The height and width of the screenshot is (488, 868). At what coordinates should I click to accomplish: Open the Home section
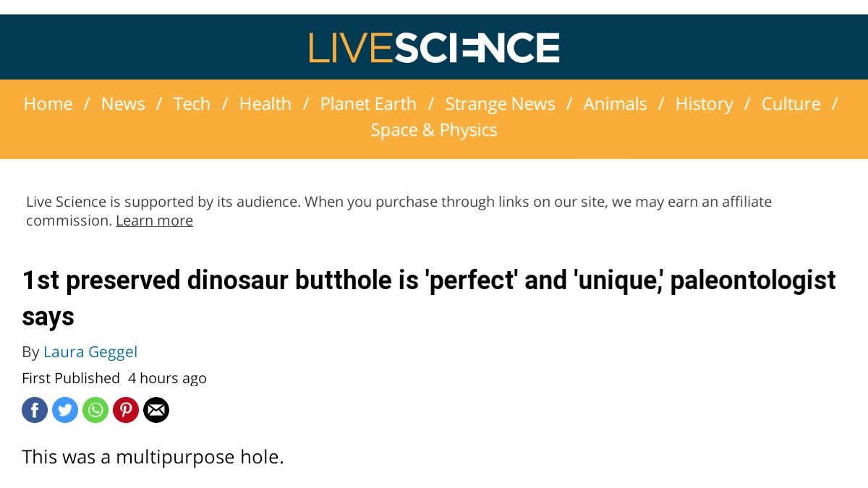point(48,103)
